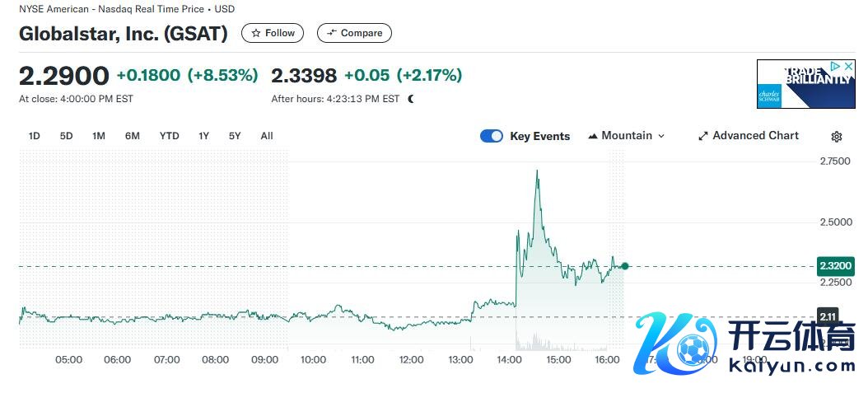This screenshot has width=868, height=393.
Task: Click the Compare arrows icon
Action: tap(331, 33)
